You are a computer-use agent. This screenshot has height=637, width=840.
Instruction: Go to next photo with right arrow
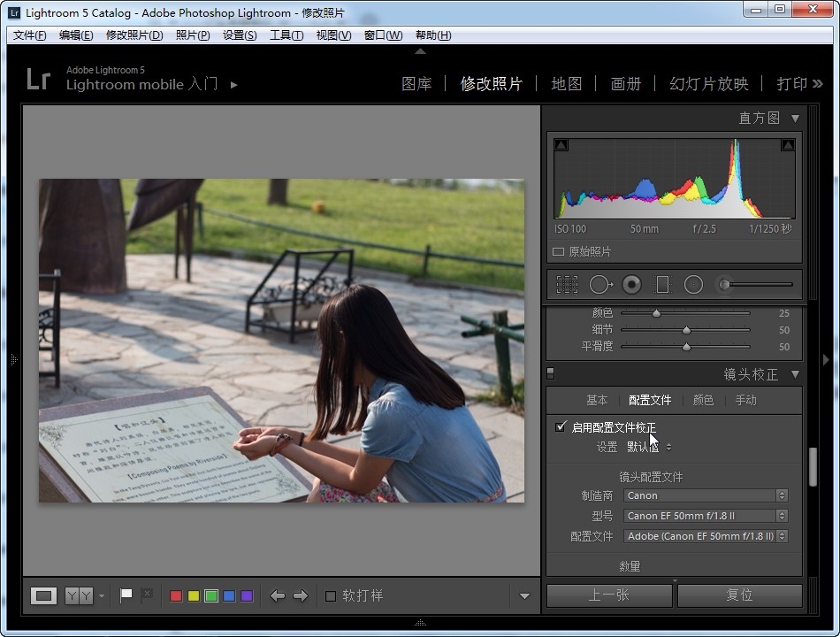click(300, 595)
